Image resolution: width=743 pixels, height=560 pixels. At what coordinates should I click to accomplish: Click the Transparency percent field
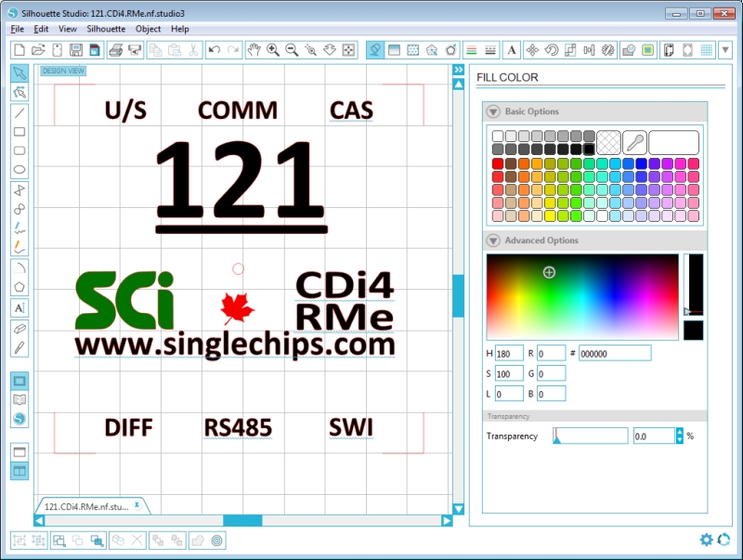655,436
